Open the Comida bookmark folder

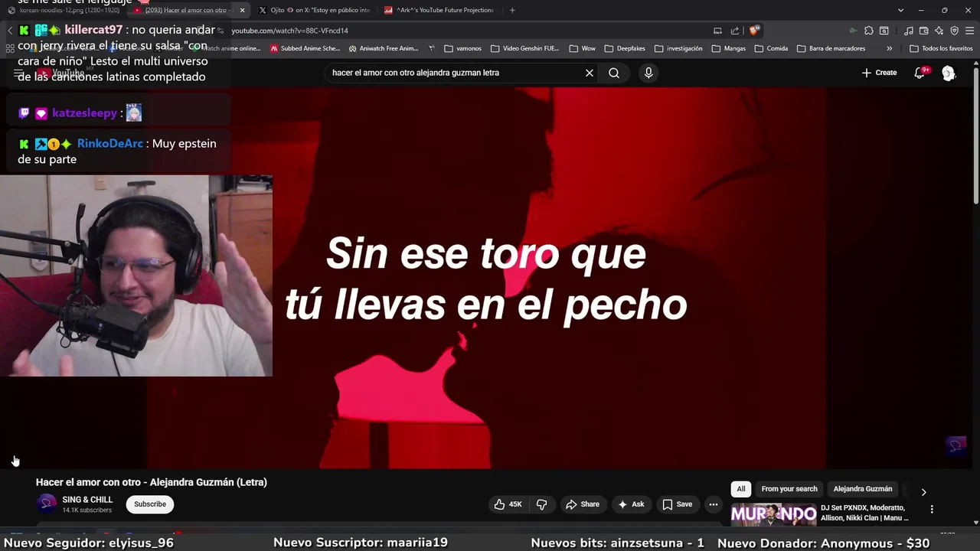point(771,48)
